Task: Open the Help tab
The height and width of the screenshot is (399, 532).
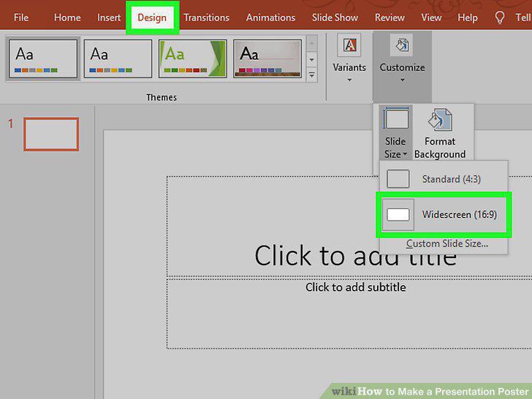Action: click(x=467, y=18)
